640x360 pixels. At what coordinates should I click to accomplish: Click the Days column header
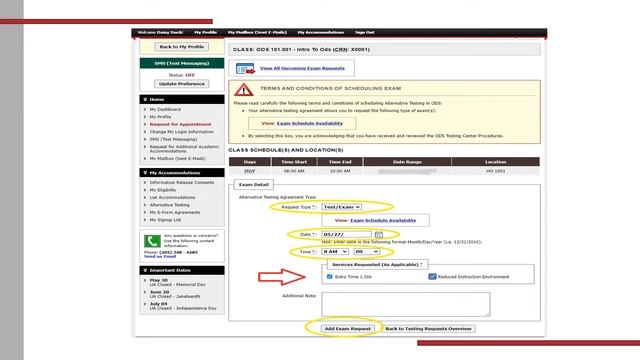[x=249, y=162]
